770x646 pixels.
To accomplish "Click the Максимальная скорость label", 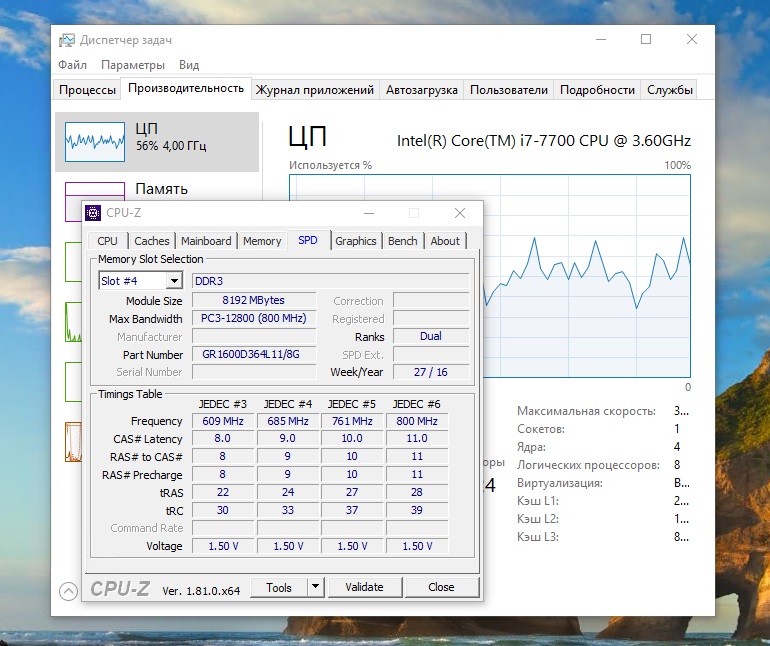I will 586,411.
